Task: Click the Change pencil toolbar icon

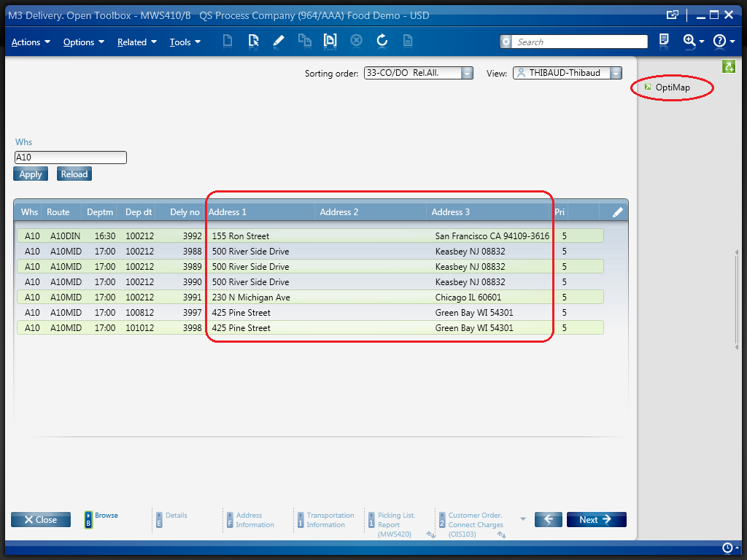Action: pyautogui.click(x=278, y=41)
